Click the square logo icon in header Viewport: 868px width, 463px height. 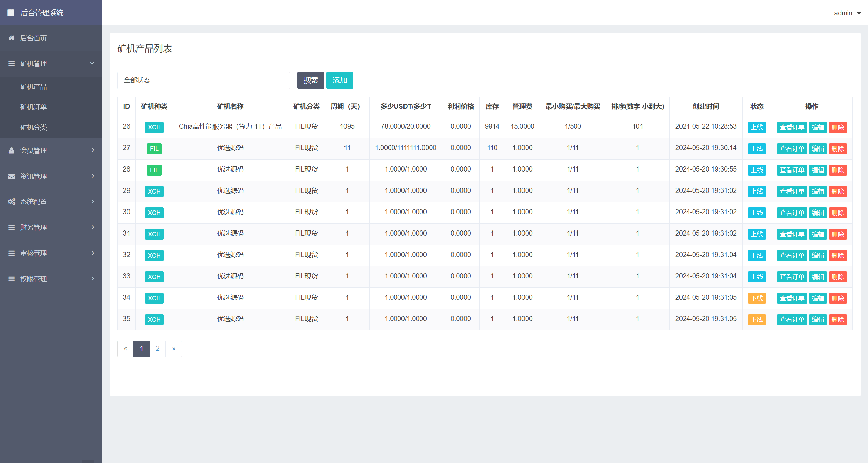click(11, 13)
